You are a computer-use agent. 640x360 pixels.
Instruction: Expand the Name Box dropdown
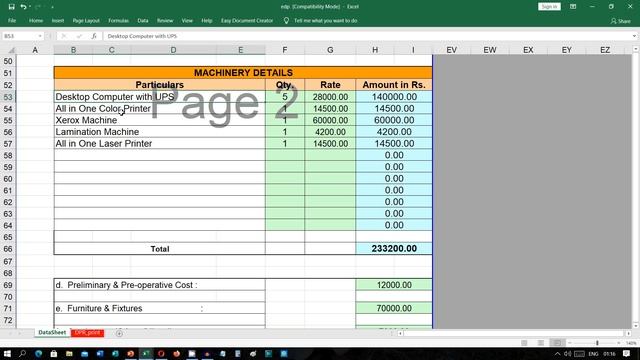40,36
